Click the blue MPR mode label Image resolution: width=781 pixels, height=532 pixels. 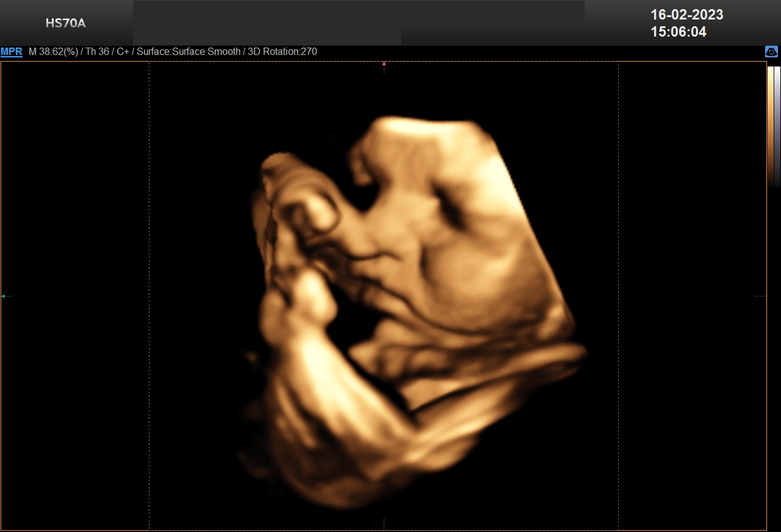coord(12,52)
